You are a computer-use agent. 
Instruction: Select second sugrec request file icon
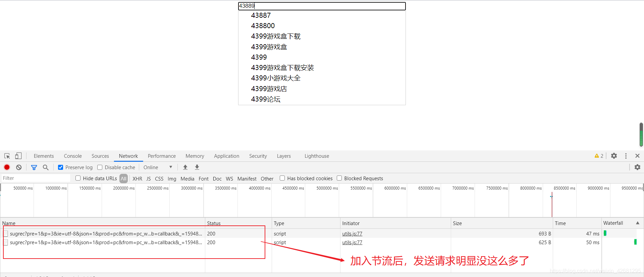[6, 243]
